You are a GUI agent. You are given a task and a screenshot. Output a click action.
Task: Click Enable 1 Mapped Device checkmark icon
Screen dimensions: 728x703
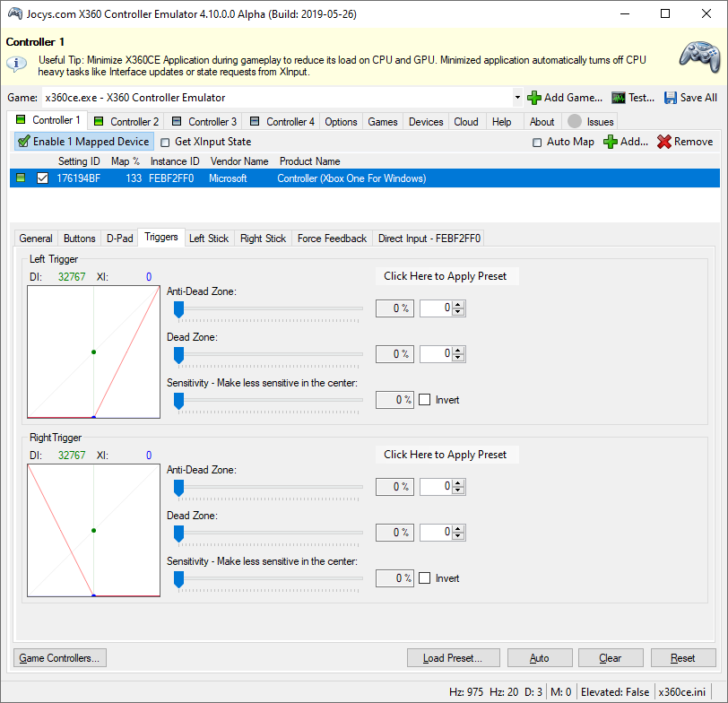(x=24, y=142)
